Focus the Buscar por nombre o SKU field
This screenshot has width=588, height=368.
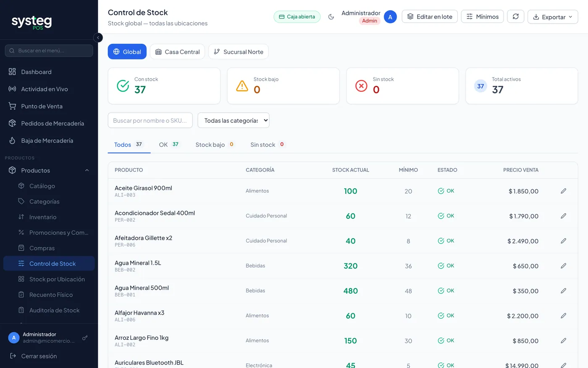click(x=150, y=120)
